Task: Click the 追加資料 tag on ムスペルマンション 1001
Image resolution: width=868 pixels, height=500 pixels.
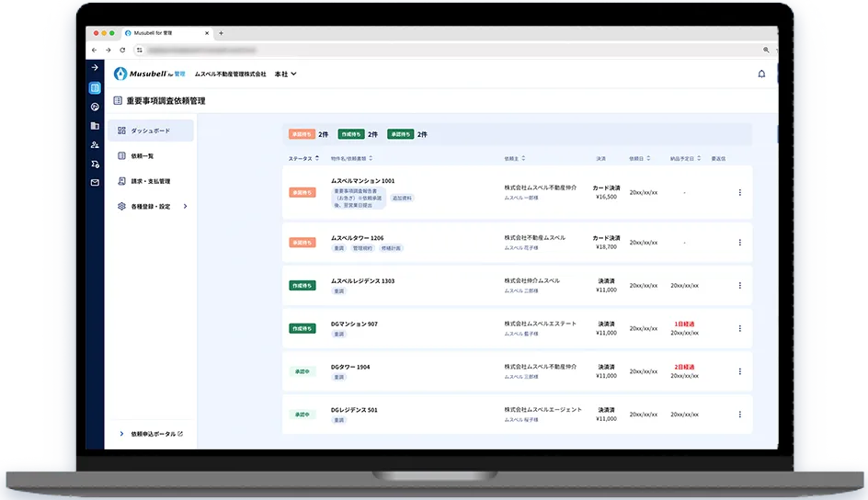Action: coord(402,198)
